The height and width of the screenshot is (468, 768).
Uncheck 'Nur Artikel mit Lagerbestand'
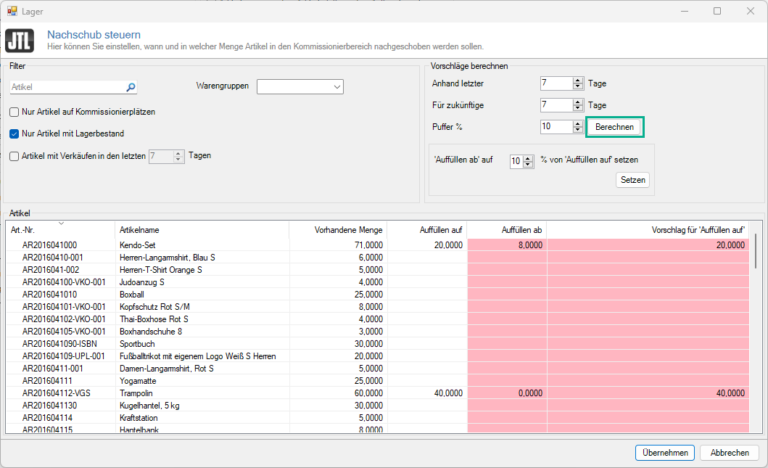tap(14, 133)
